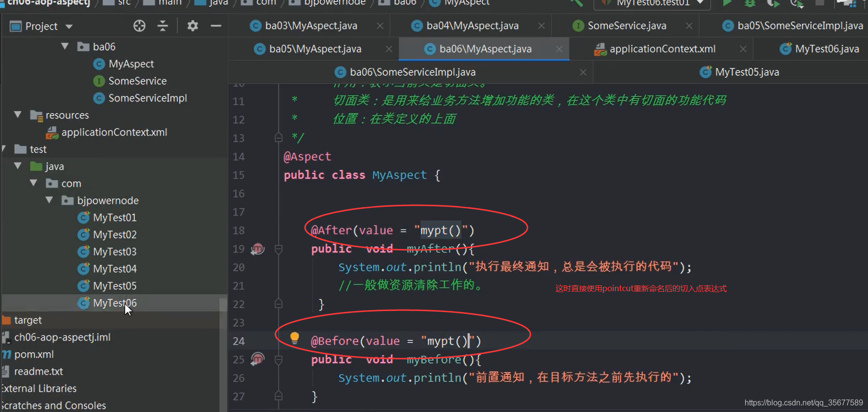Select External Libraries node
Viewport: 868px width, 412px height.
(x=38, y=388)
